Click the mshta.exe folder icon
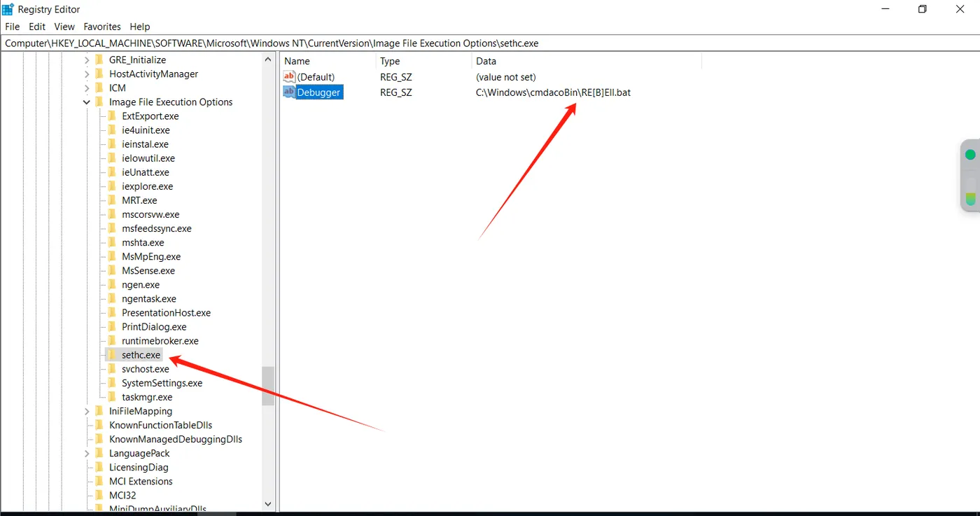The height and width of the screenshot is (516, 980). click(x=112, y=242)
